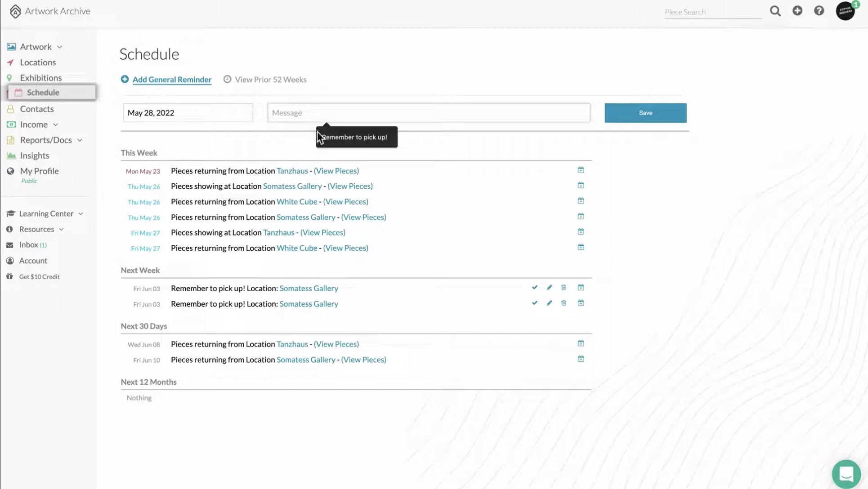This screenshot has height=489, width=868.
Task: Click the Public label under My Profile
Action: point(29,181)
